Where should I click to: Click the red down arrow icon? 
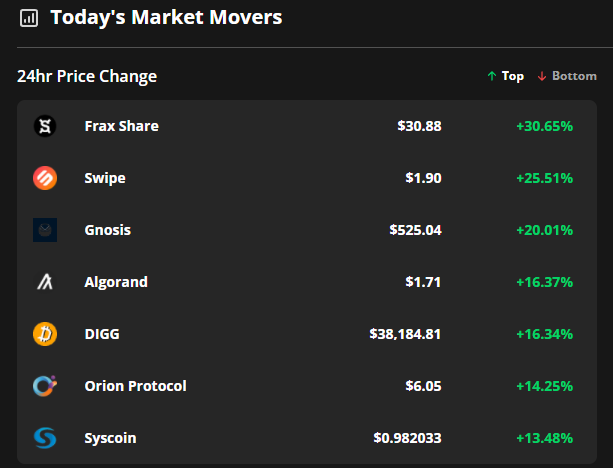542,76
